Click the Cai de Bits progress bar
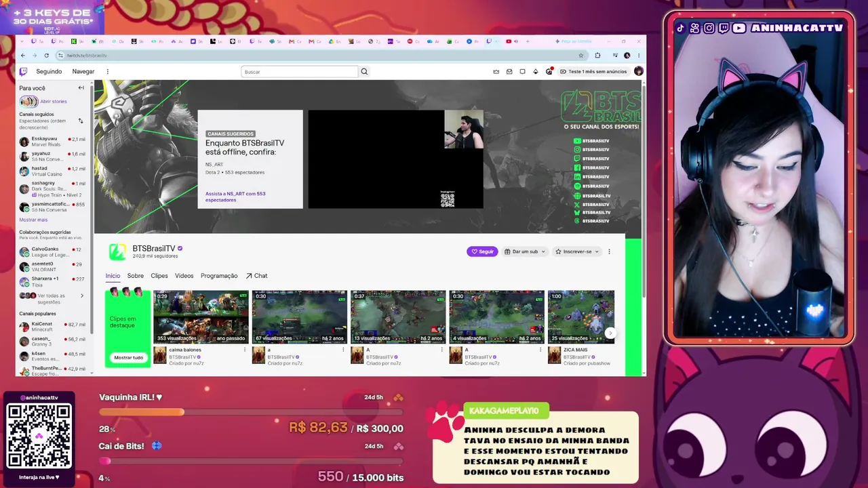Viewport: 868px width, 488px height. tap(251, 461)
